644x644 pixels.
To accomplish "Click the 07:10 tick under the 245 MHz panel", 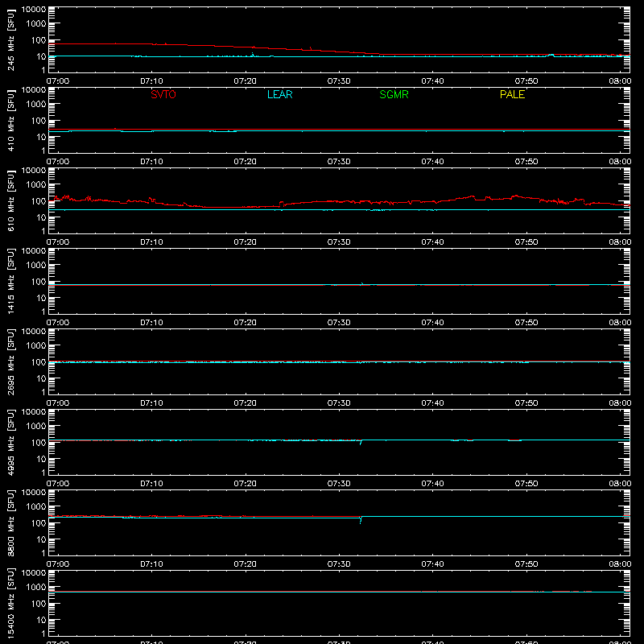I will pos(151,81).
